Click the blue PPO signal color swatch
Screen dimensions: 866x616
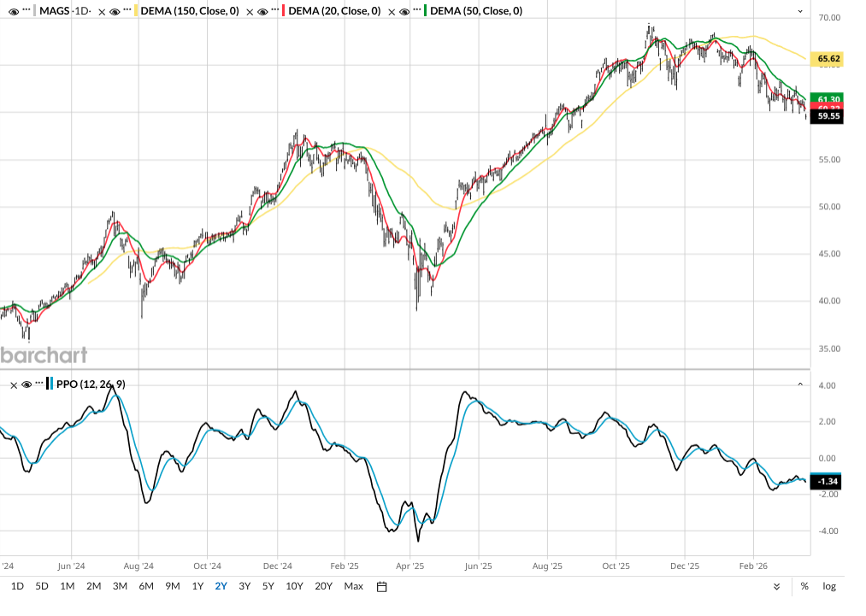tap(51, 384)
